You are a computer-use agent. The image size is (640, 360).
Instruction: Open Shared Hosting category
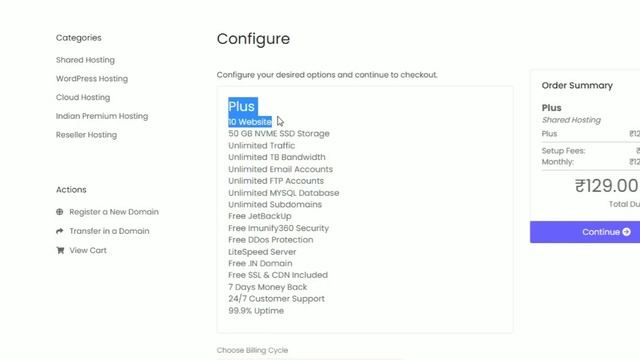85,60
